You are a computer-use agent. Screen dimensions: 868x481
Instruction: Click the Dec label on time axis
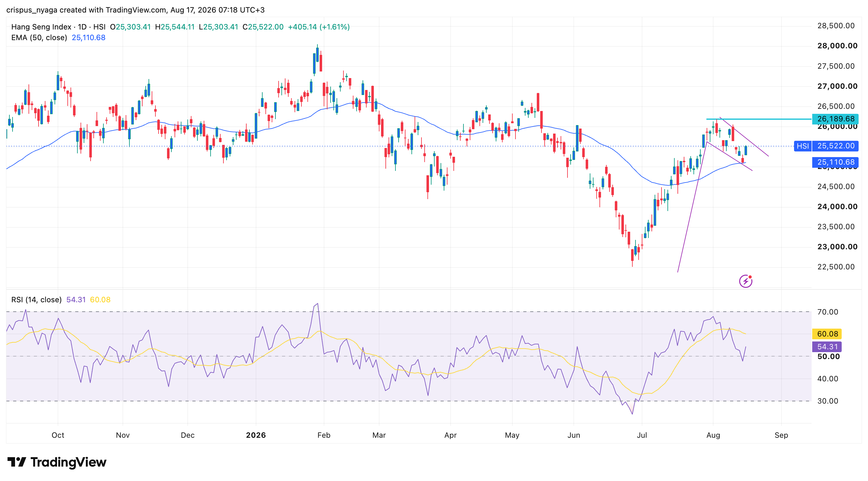pos(188,435)
